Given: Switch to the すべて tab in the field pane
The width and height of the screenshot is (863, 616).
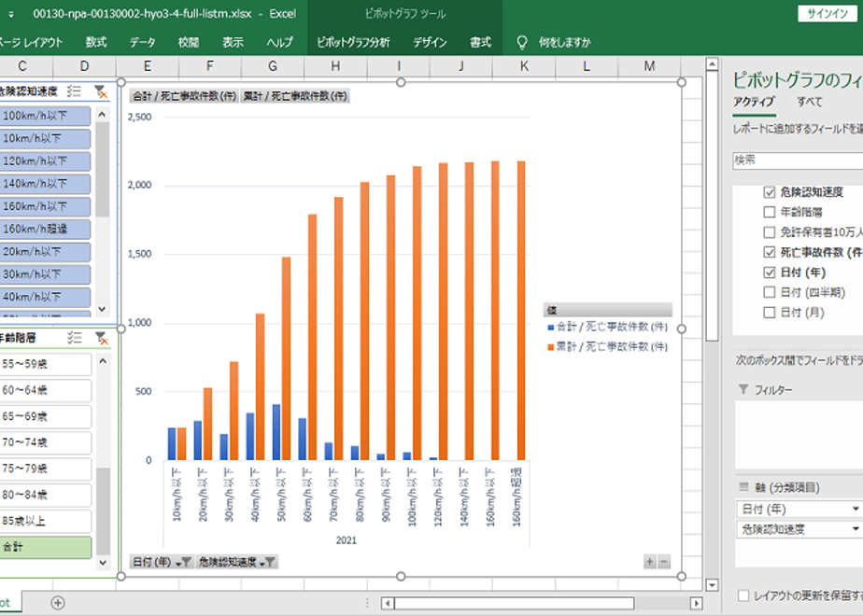Looking at the screenshot, I should click(810, 102).
